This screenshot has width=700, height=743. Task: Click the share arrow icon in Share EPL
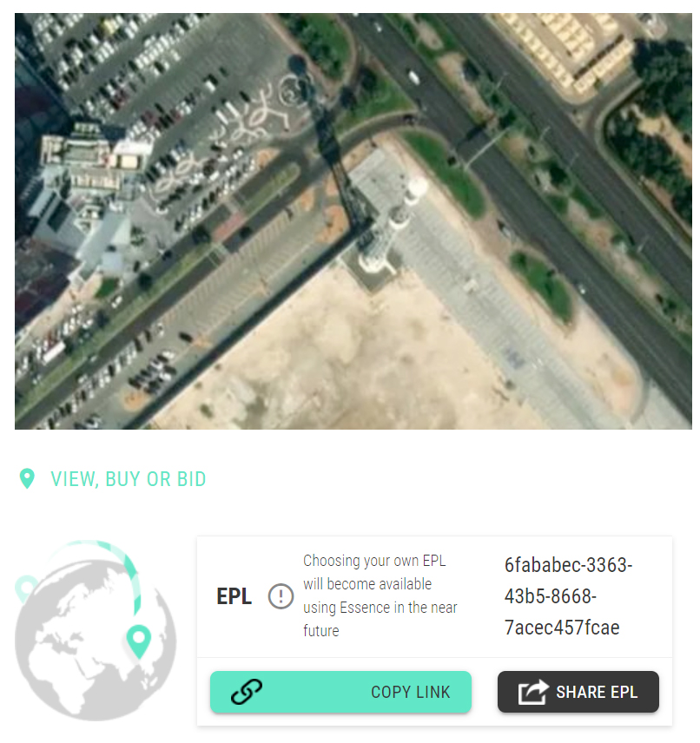coord(533,692)
